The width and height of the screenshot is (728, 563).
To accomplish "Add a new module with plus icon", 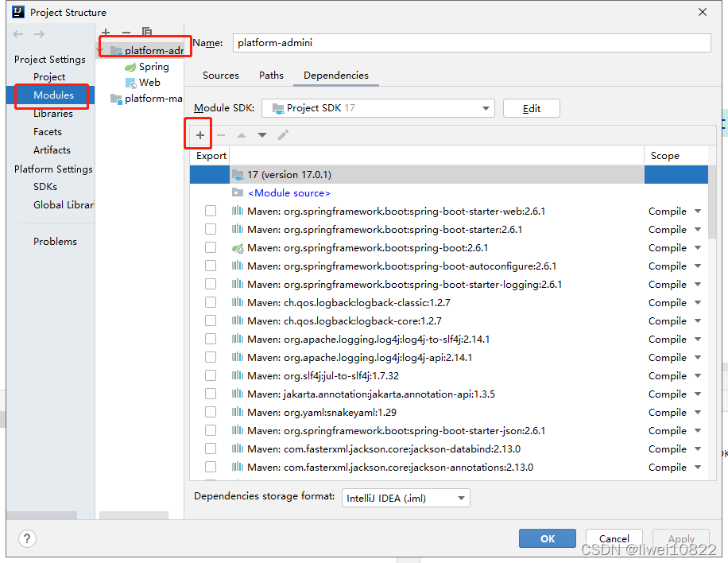I will (x=106, y=32).
